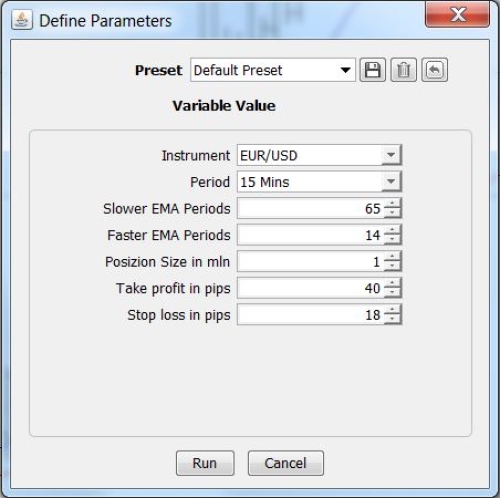The image size is (500, 498).
Task: Click into Stop loss in pips field
Action: click(311, 315)
